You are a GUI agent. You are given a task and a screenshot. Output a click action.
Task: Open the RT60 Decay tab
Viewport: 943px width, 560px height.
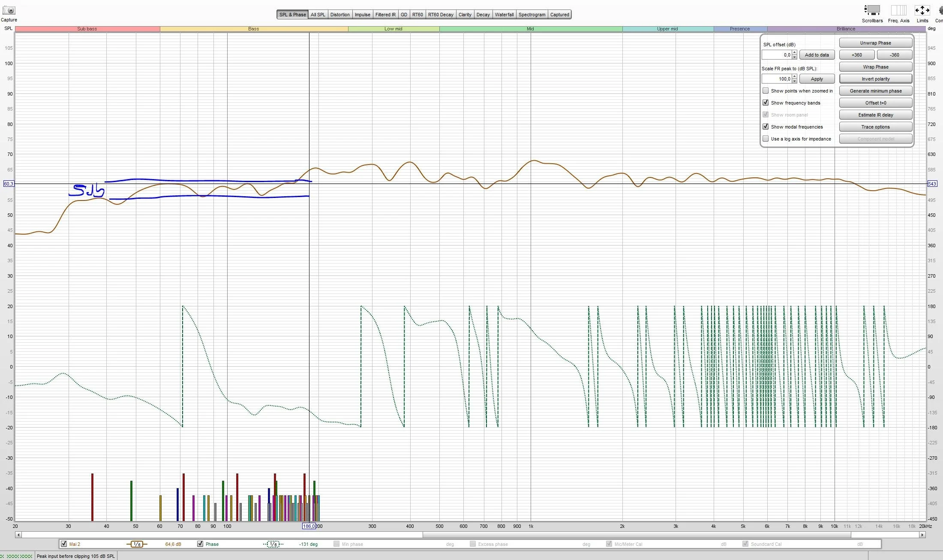(x=441, y=15)
